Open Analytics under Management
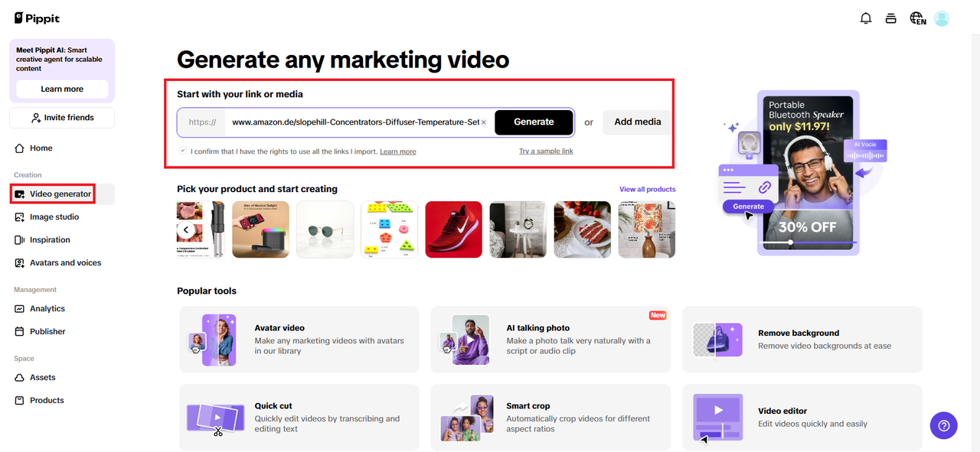The width and height of the screenshot is (980, 452). pyautogui.click(x=62, y=309)
